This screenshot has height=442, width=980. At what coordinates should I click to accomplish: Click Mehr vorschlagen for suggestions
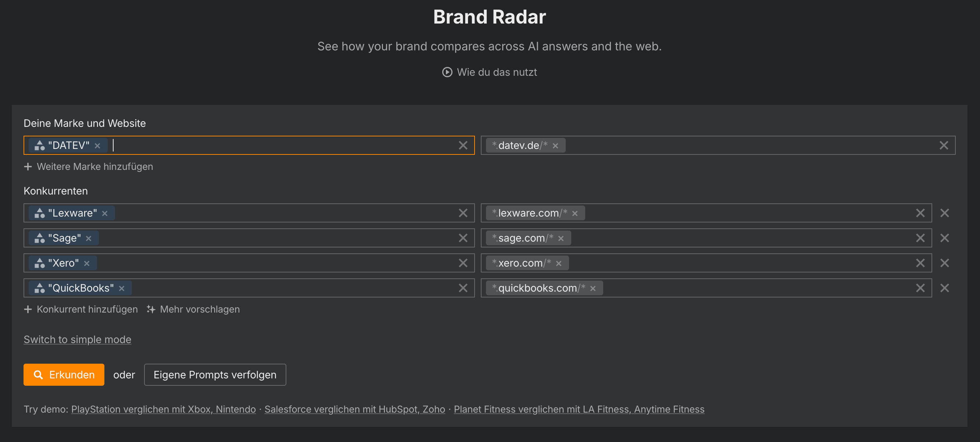193,310
